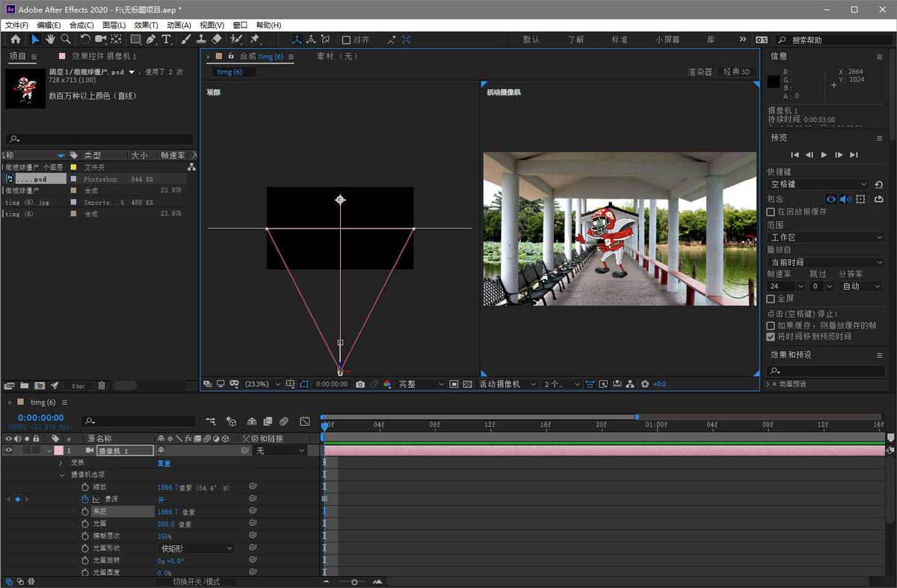Select the Pen tool
The image size is (897, 588).
[x=151, y=40]
